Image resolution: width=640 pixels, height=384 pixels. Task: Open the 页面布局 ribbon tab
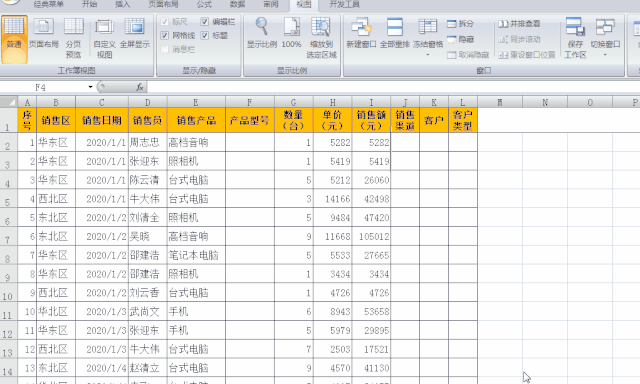(x=163, y=4)
